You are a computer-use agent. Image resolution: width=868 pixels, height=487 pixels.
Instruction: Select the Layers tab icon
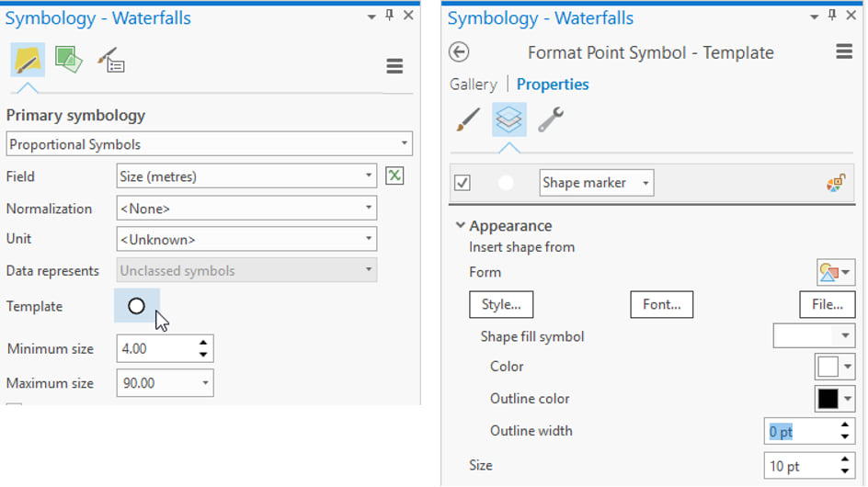click(508, 119)
